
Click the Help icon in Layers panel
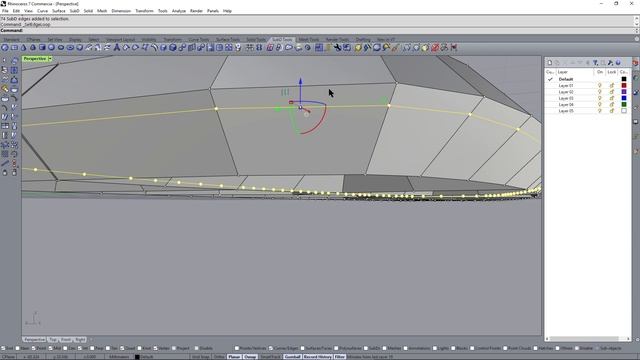pos(618,62)
